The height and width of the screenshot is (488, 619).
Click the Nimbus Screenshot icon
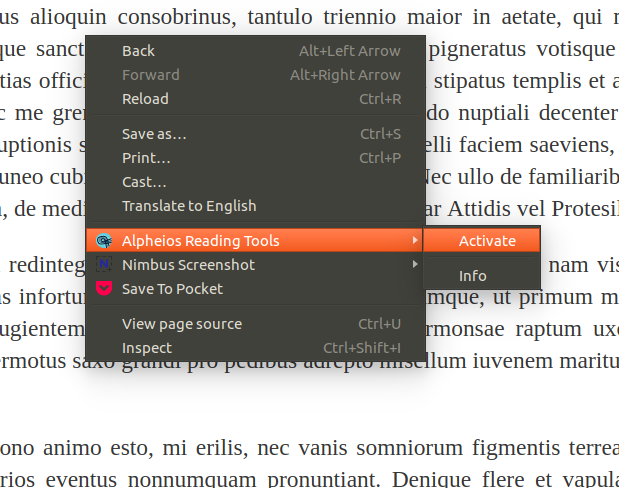coord(104,264)
